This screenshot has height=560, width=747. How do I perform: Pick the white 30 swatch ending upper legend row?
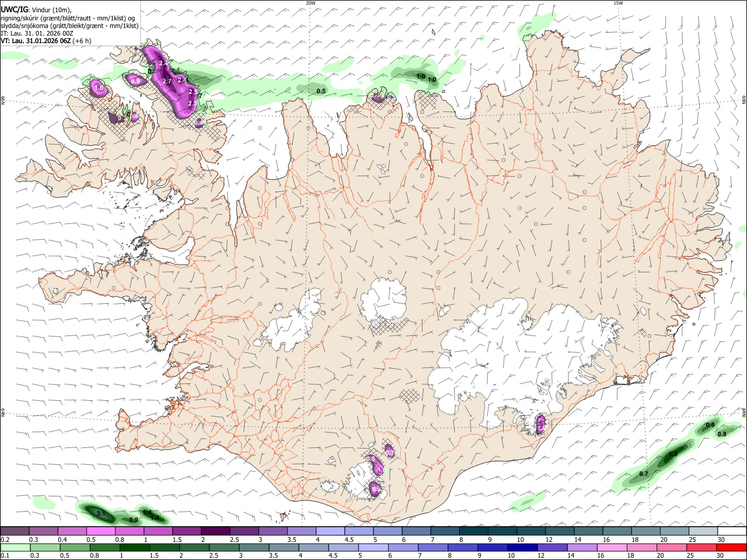point(732,531)
